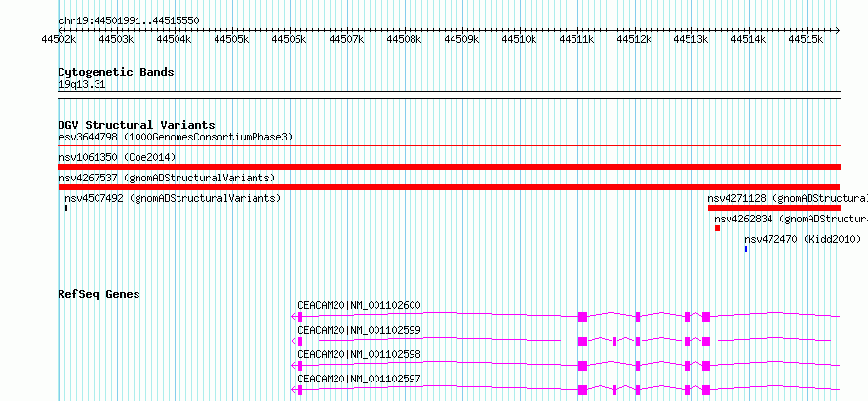Click the 44507k ruler tick label
Image resolution: width=868 pixels, height=401 pixels.
click(x=346, y=40)
